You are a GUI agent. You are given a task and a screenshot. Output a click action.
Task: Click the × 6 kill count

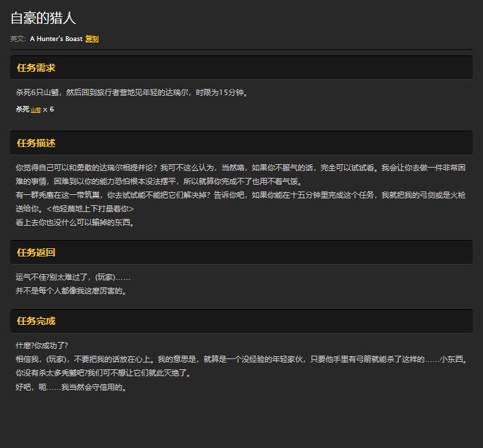(49, 109)
